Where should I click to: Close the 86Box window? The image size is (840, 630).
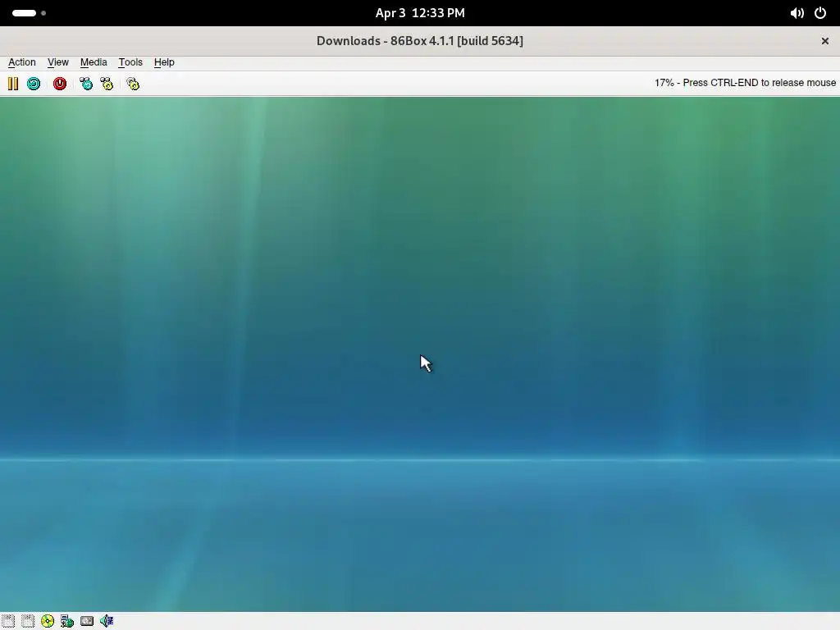pos(825,41)
